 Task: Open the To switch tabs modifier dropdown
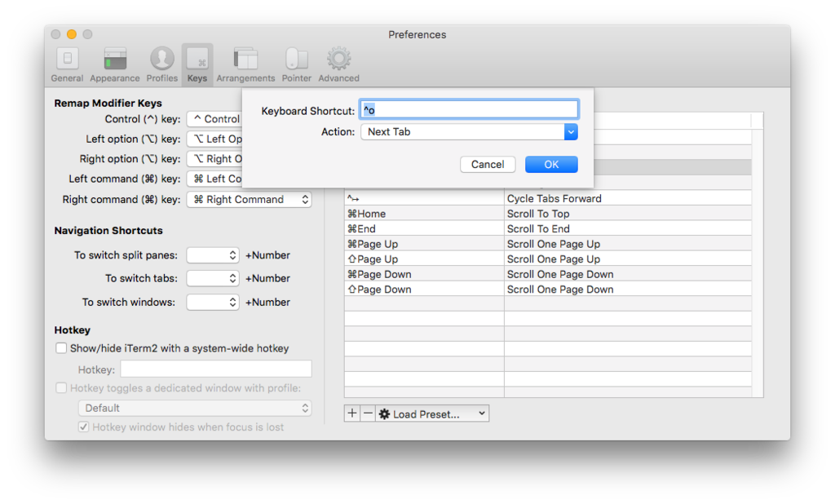coord(213,278)
